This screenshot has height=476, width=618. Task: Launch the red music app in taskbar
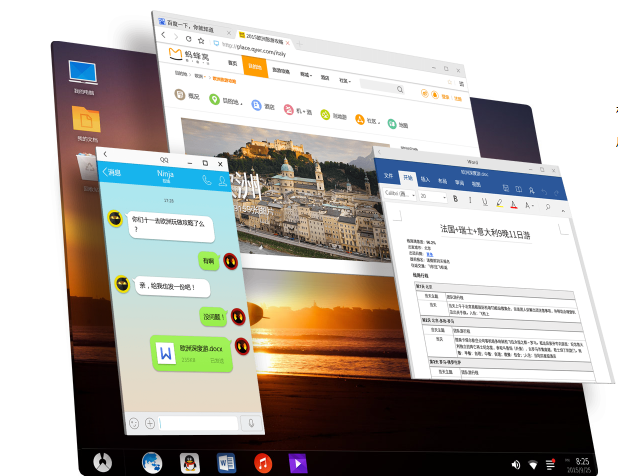pos(263,463)
